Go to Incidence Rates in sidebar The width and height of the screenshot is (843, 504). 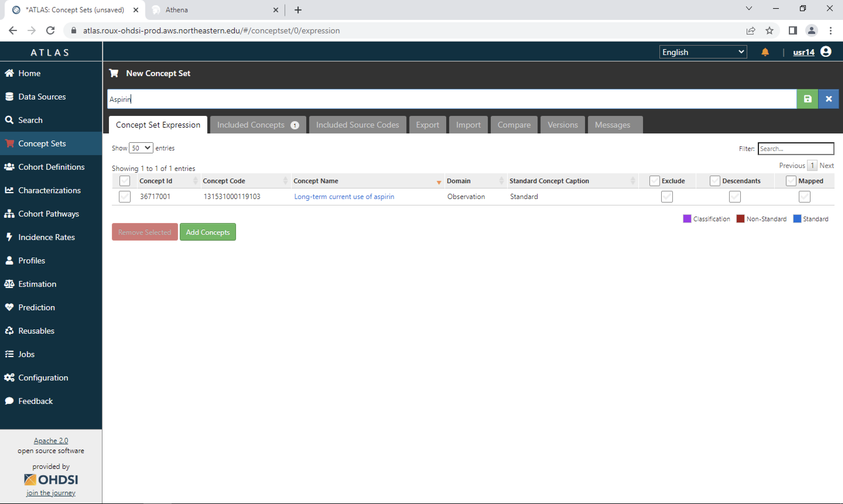[x=46, y=237]
